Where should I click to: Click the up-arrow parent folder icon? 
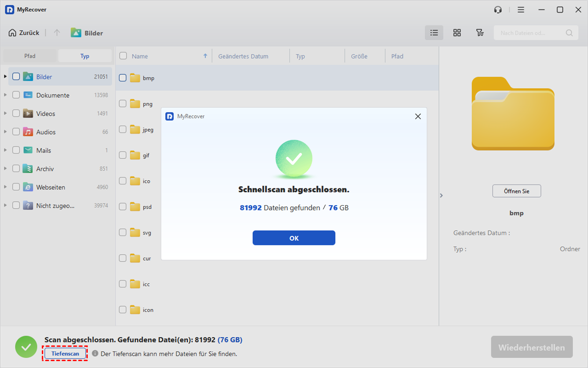57,33
